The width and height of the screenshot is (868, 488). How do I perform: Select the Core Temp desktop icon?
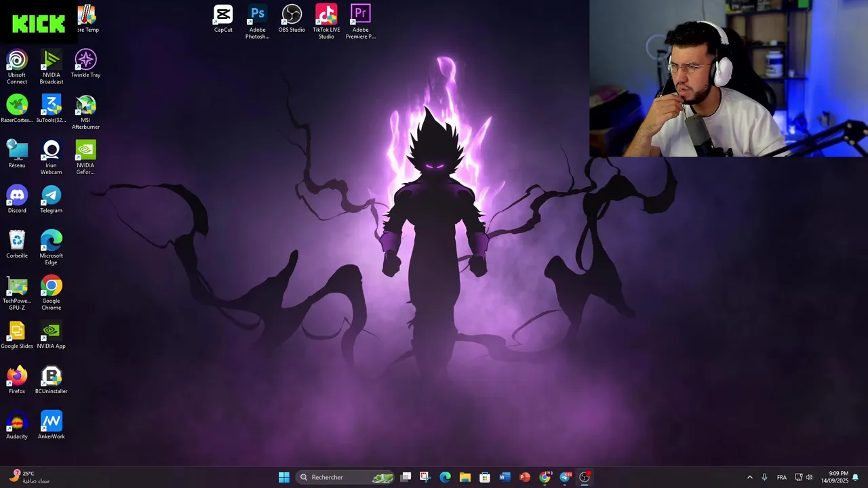pos(86,19)
